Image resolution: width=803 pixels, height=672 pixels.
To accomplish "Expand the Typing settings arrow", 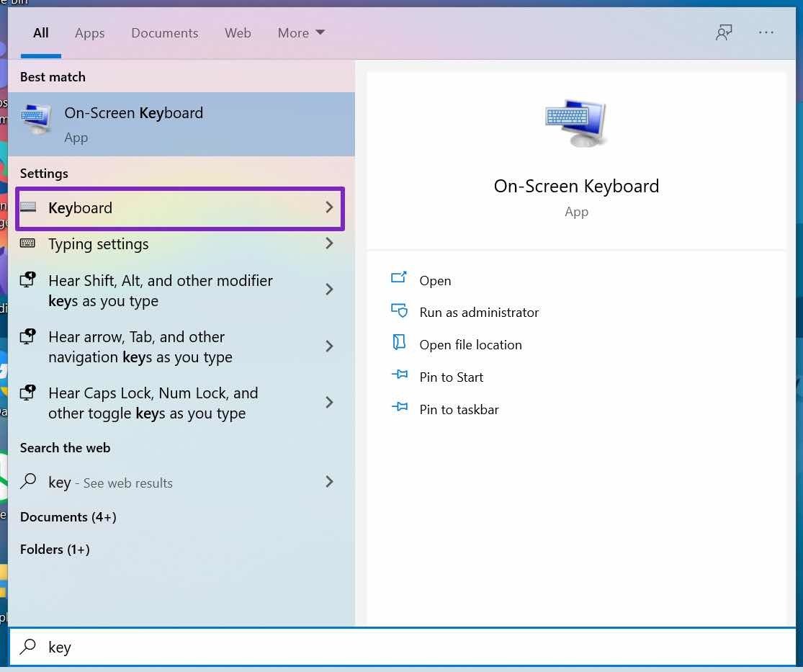I will [x=329, y=243].
